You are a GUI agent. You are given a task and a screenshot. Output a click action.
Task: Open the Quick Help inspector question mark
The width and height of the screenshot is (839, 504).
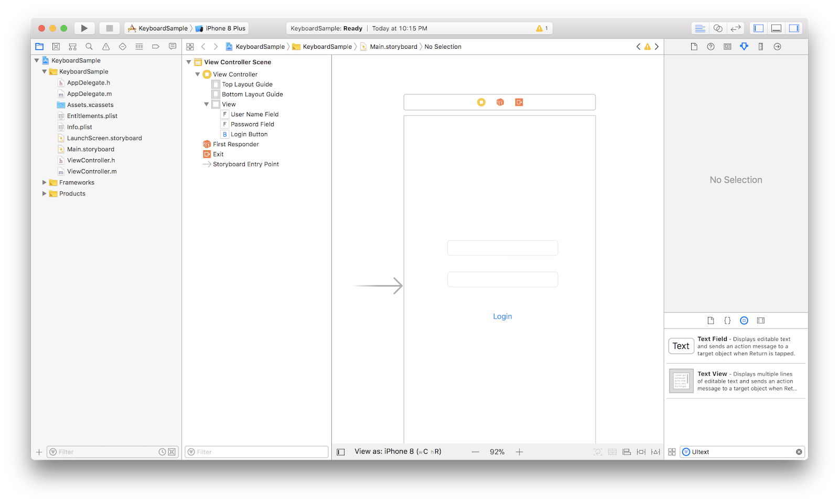click(x=711, y=46)
